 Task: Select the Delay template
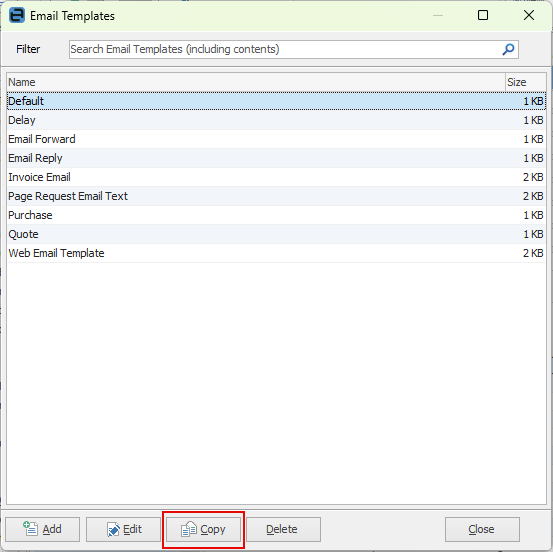pyautogui.click(x=276, y=120)
